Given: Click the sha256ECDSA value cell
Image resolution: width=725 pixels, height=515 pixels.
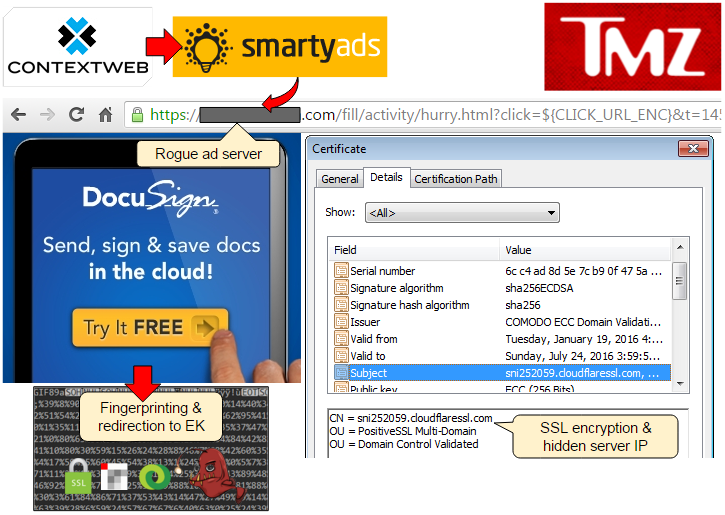Looking at the screenshot, I should tap(539, 288).
